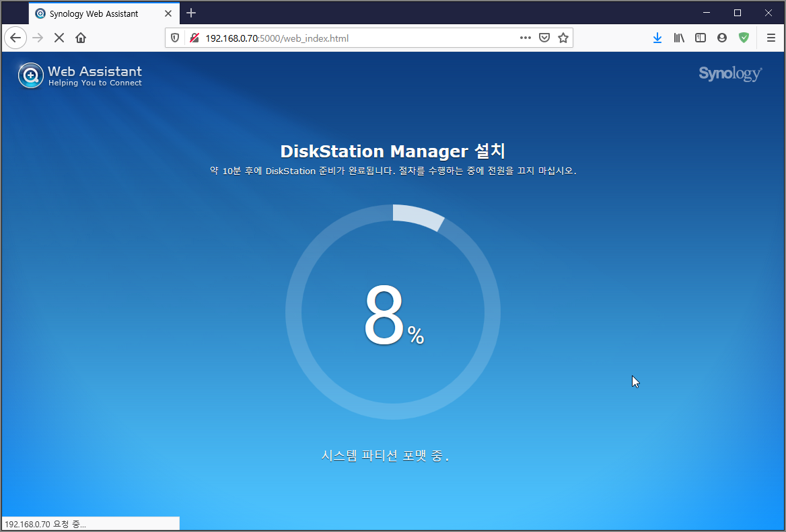Stop page loading with the X button
The image size is (786, 532).
pyautogui.click(x=59, y=38)
